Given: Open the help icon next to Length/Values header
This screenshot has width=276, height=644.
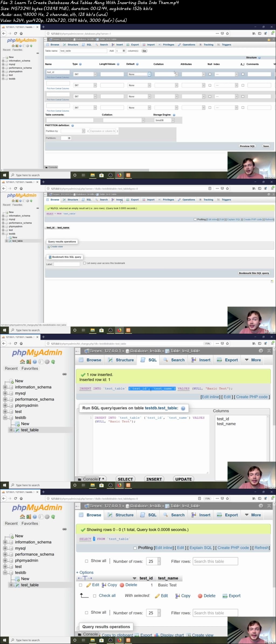Looking at the screenshot, I should [118, 64].
